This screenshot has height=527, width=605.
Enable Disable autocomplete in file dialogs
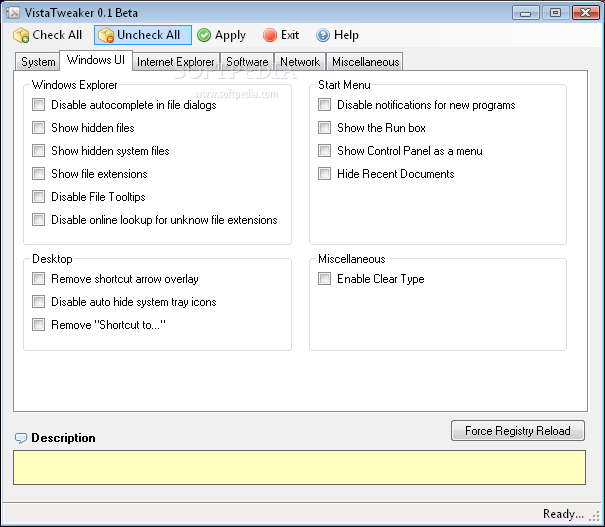pos(38,105)
